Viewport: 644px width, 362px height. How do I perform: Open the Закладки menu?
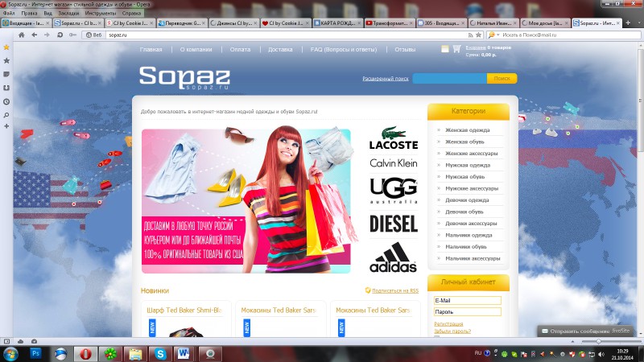(68, 13)
